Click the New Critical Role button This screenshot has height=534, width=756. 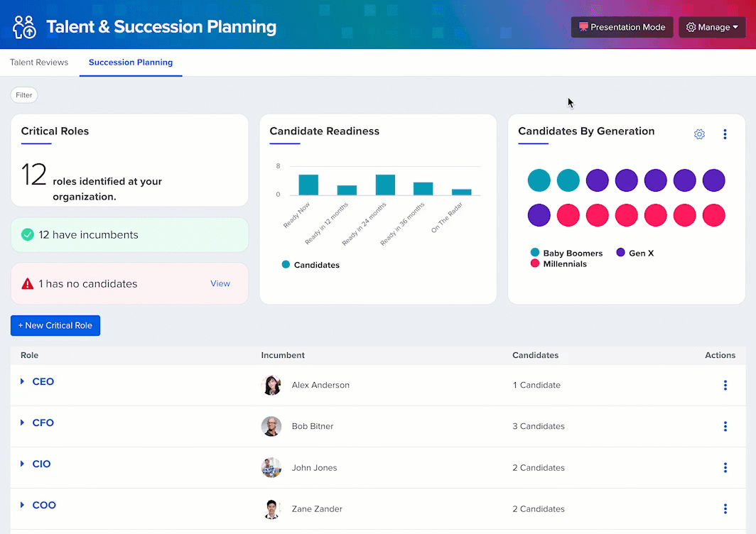click(x=55, y=326)
